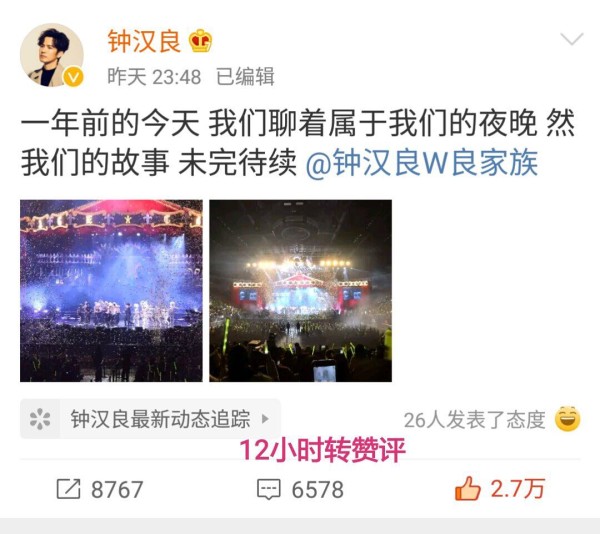Toggle the thumbs-up like icon

467,488
